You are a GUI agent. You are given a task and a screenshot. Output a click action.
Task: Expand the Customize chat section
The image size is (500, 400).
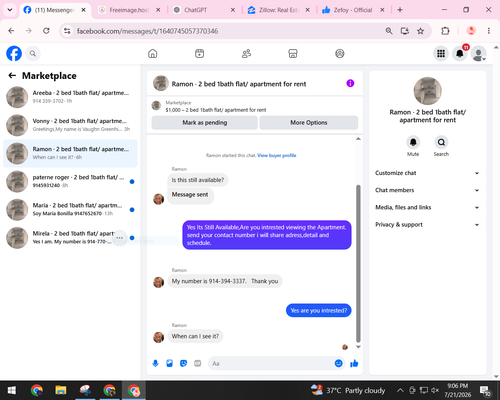(x=427, y=173)
